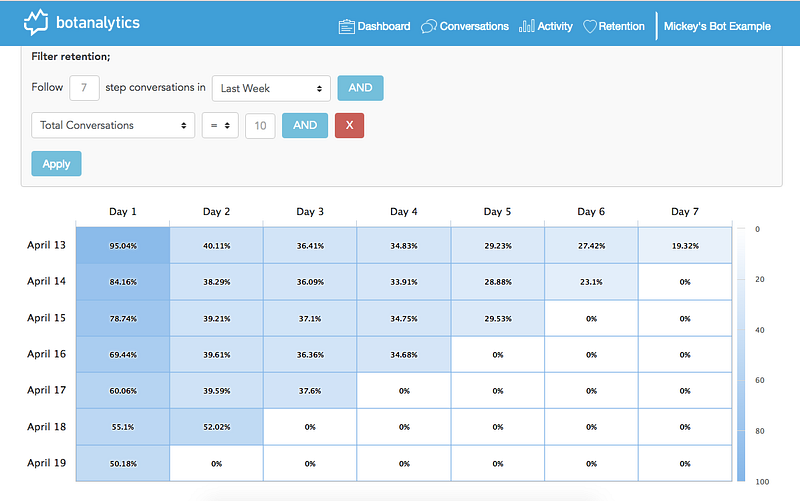
Task: Select the 38.29% cell
Action: coord(216,282)
